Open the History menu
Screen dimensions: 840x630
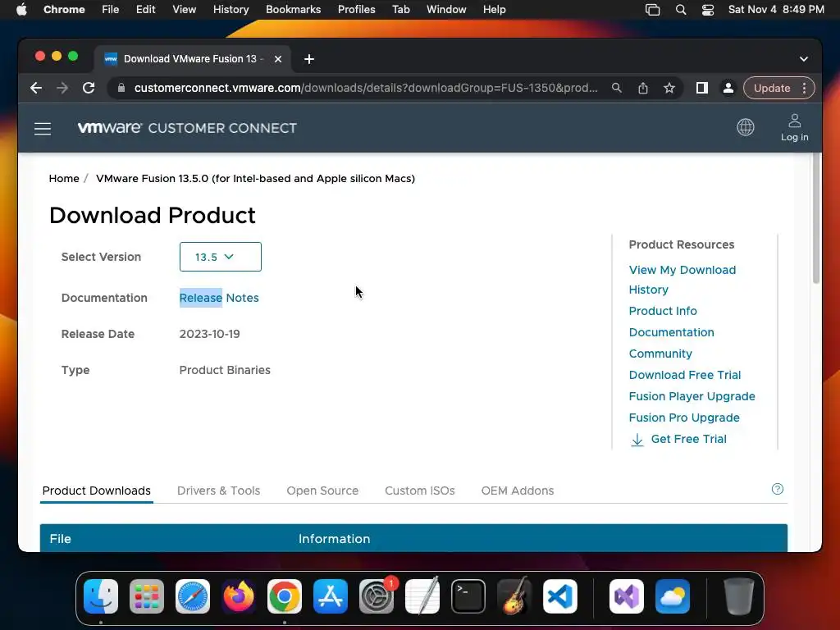pos(231,10)
